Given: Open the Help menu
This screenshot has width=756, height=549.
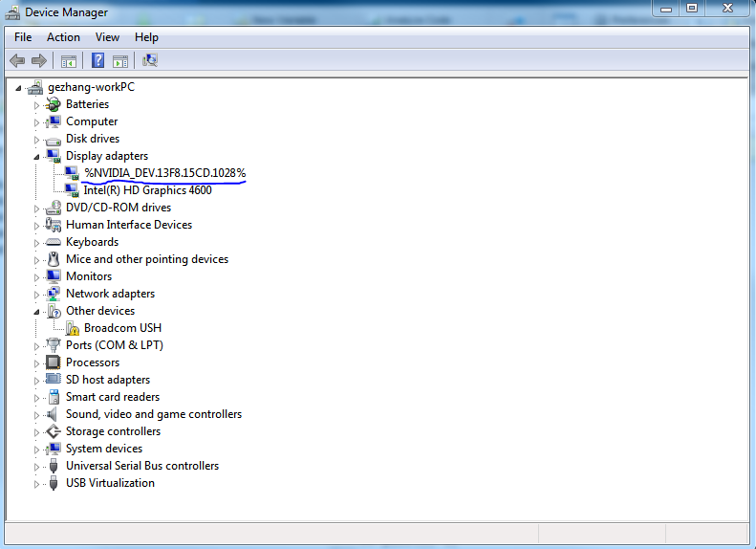Looking at the screenshot, I should [146, 37].
